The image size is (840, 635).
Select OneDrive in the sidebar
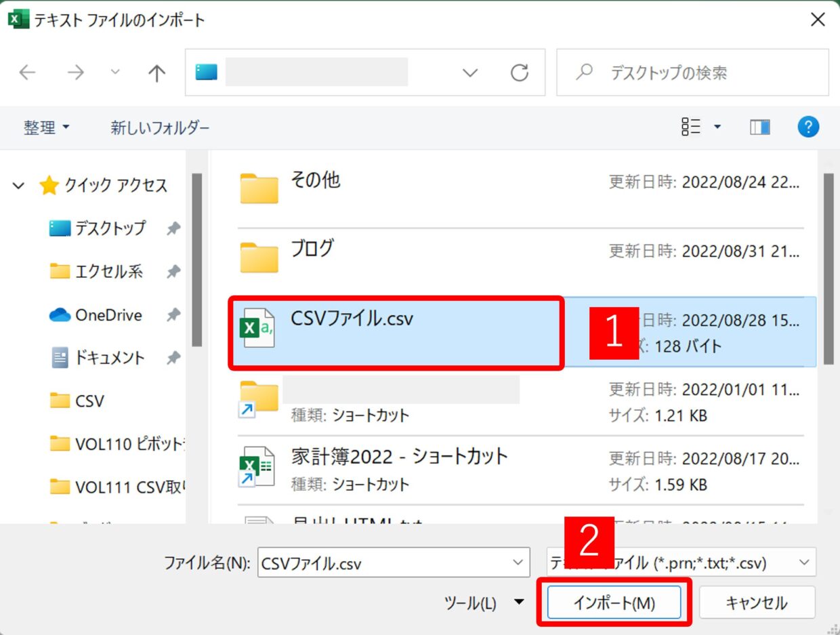pos(108,315)
